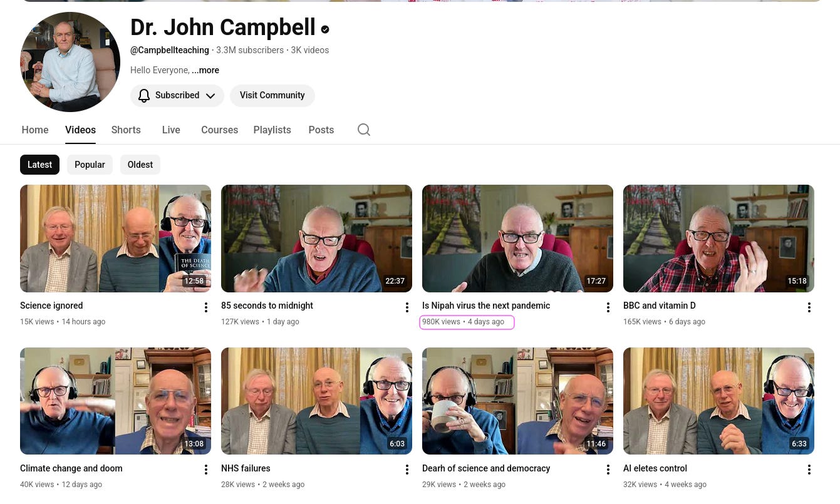Open the BBC and vitamin D thumbnail

718,239
